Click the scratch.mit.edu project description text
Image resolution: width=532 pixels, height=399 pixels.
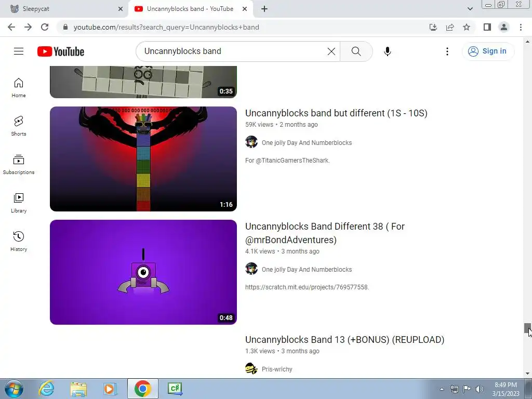(307, 287)
